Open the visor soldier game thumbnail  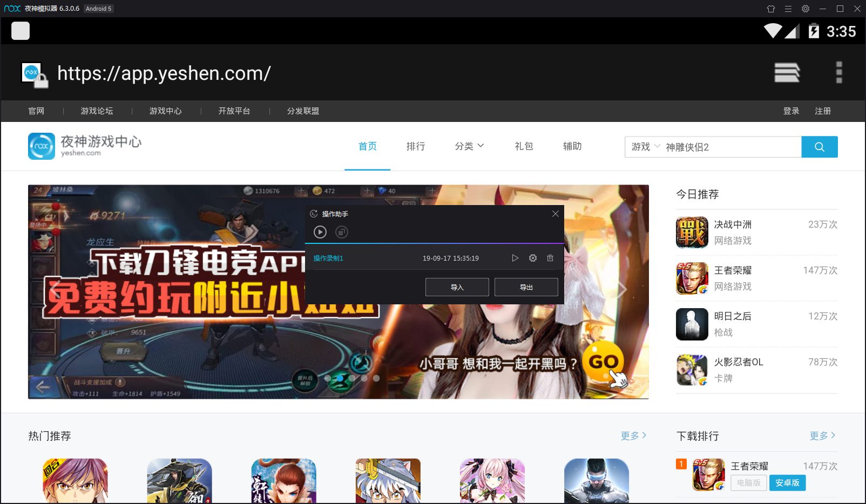point(597,481)
